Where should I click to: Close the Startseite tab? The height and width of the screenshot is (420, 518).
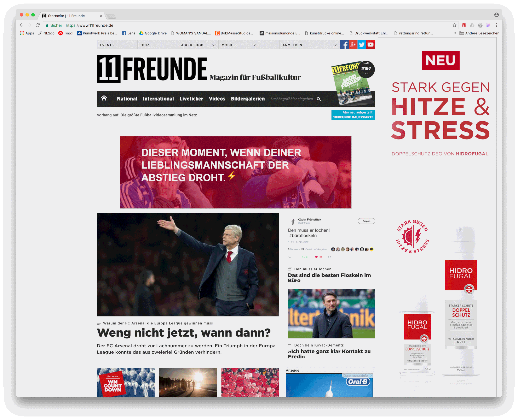(x=101, y=16)
